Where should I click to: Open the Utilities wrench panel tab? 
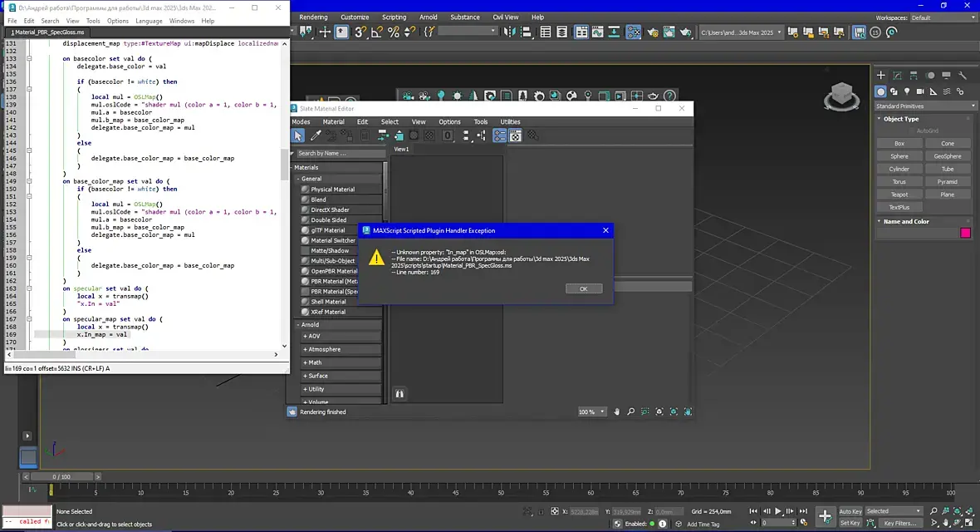(x=963, y=76)
